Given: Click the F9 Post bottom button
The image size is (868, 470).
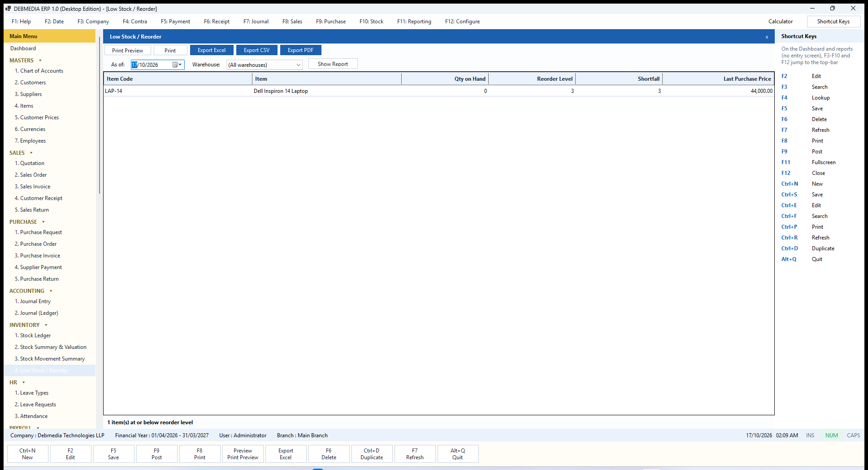Looking at the screenshot, I should click(x=156, y=454).
